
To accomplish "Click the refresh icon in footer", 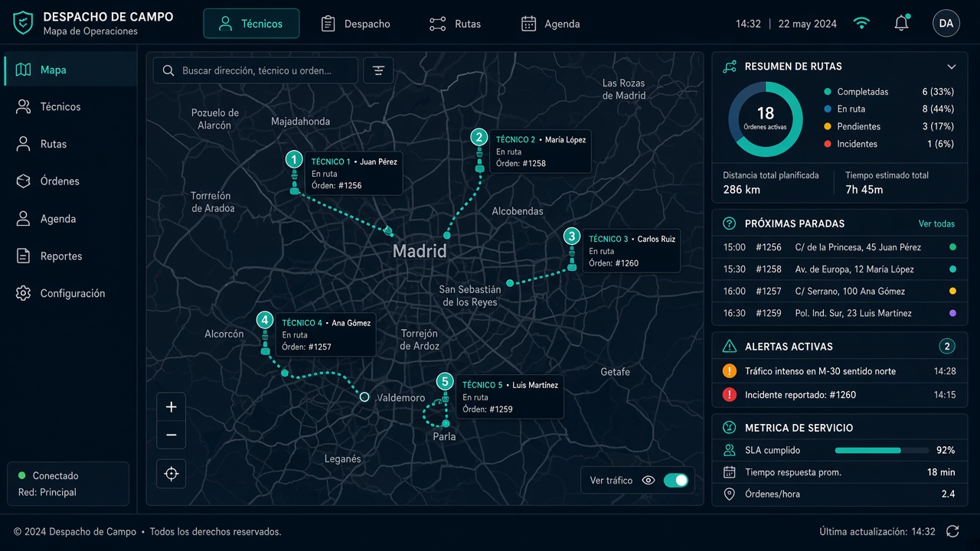I will point(952,531).
